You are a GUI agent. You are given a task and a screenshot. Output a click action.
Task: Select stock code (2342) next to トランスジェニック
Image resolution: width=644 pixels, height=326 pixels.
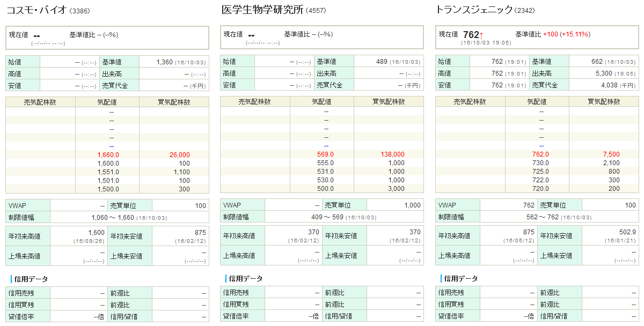coord(524,11)
